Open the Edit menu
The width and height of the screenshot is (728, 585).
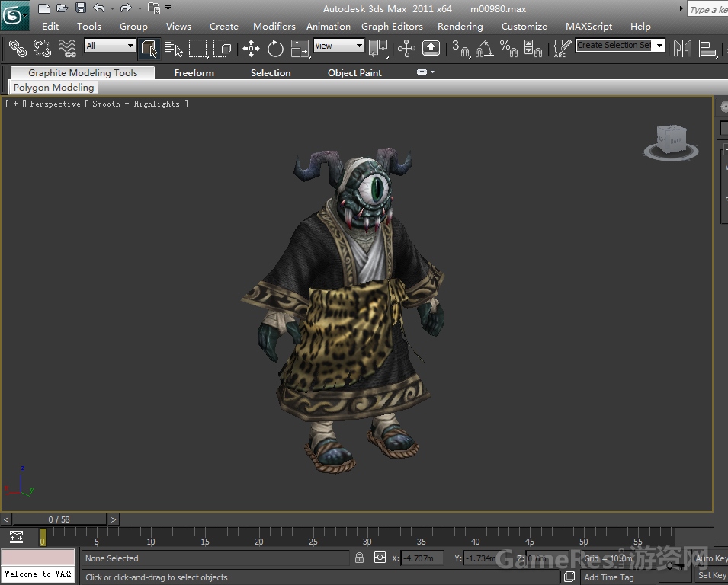click(50, 27)
